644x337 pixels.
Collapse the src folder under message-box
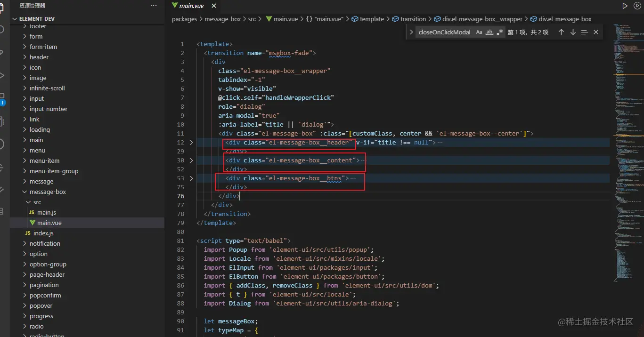pos(29,202)
